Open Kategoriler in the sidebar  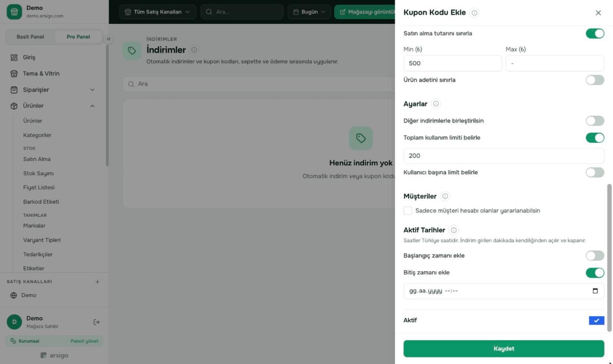pyautogui.click(x=37, y=135)
